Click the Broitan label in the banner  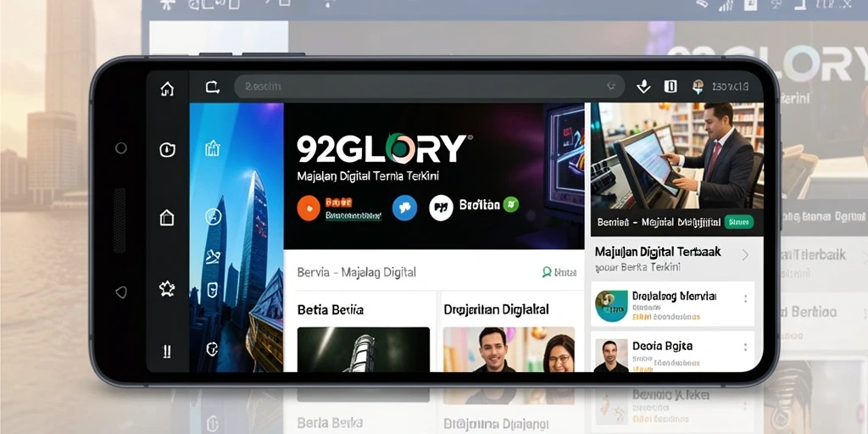pyautogui.click(x=480, y=205)
